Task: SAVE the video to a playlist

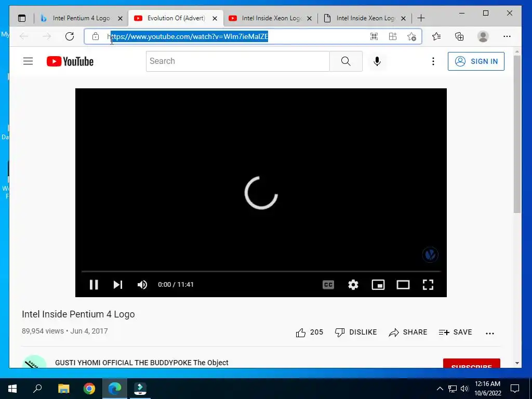Action: [455, 332]
